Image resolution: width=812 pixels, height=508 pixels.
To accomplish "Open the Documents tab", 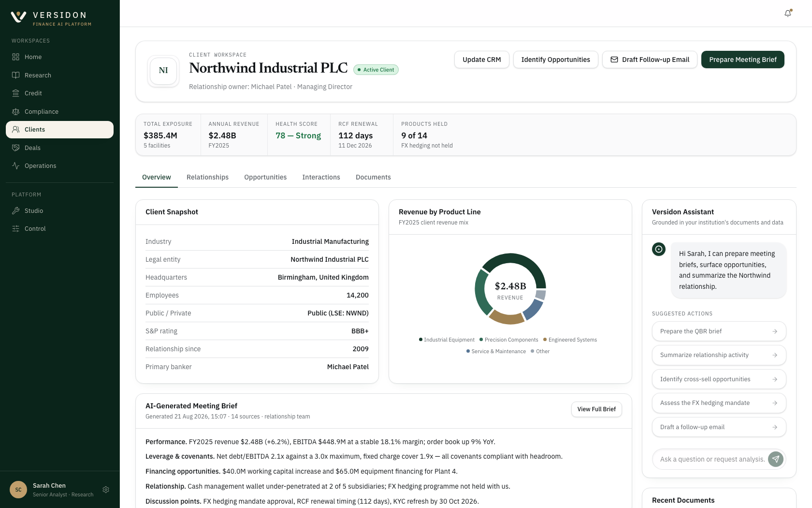I will [373, 177].
